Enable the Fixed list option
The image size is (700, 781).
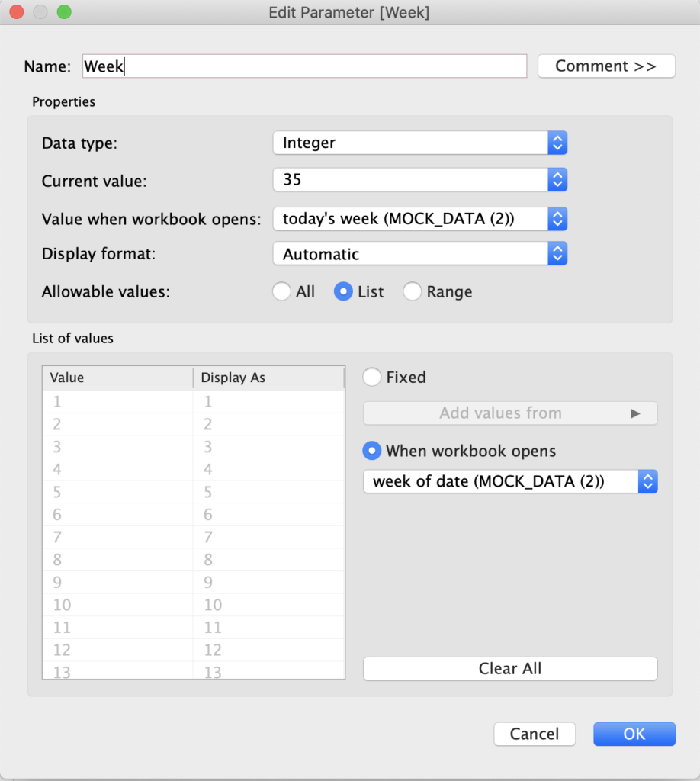[x=371, y=377]
